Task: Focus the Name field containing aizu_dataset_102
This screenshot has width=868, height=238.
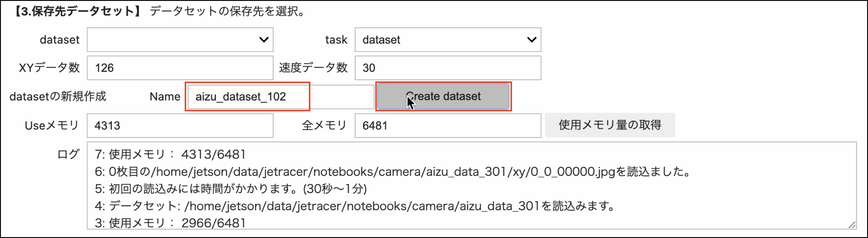Action: point(281,97)
